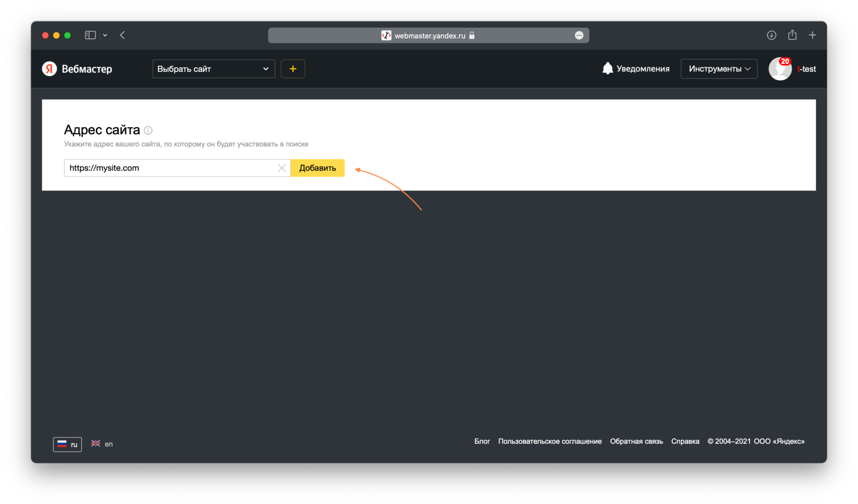Open the Блог footer link
The height and width of the screenshot is (504, 858).
tap(482, 441)
